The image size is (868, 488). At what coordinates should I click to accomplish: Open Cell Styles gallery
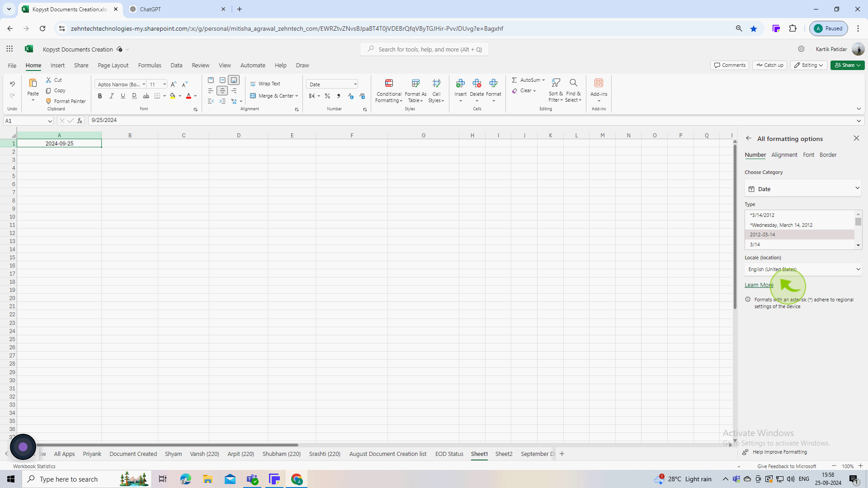[x=436, y=90]
